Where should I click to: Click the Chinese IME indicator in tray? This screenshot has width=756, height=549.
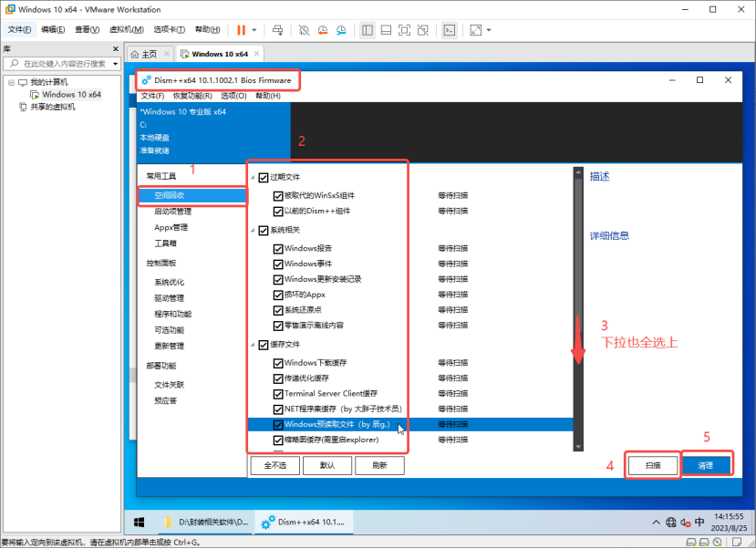pyautogui.click(x=699, y=523)
